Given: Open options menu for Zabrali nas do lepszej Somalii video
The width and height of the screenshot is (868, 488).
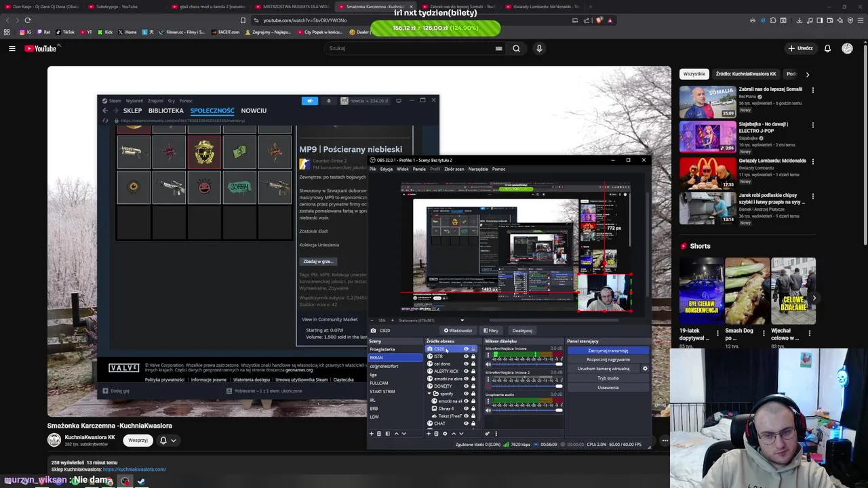Looking at the screenshot, I should click(812, 89).
